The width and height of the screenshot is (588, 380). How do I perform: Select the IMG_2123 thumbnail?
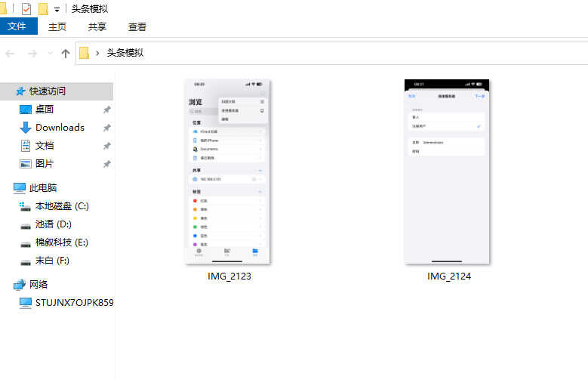tap(228, 171)
